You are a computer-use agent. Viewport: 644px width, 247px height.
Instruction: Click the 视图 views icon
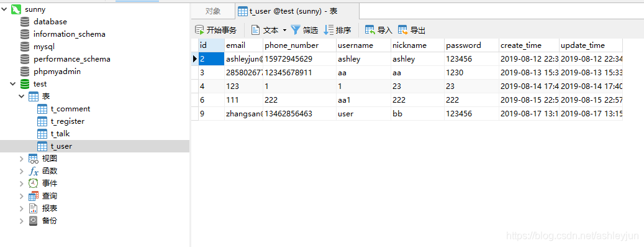pos(34,159)
